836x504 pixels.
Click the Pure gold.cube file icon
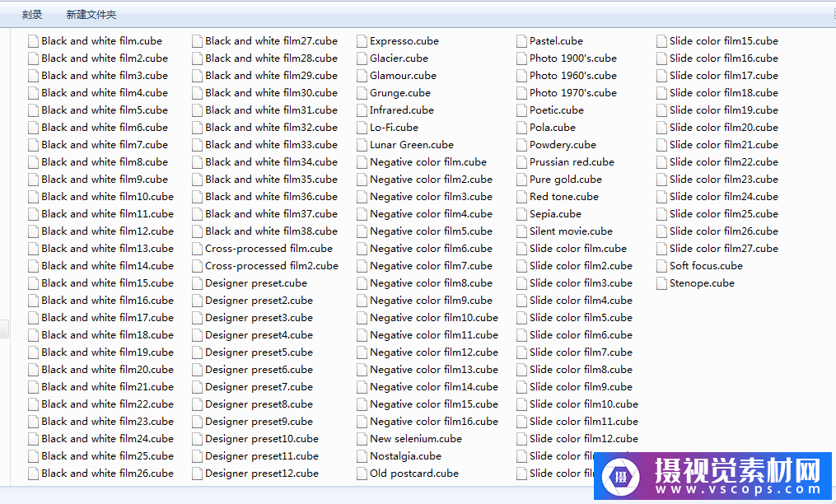click(521, 180)
